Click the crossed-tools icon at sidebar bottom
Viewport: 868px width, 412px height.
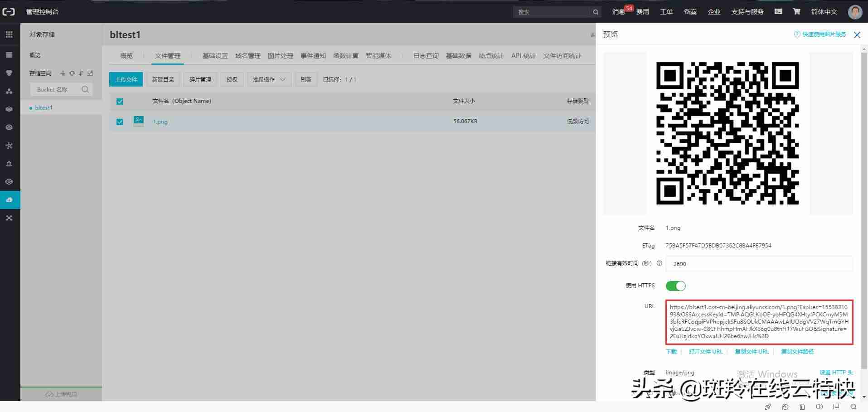[9, 218]
